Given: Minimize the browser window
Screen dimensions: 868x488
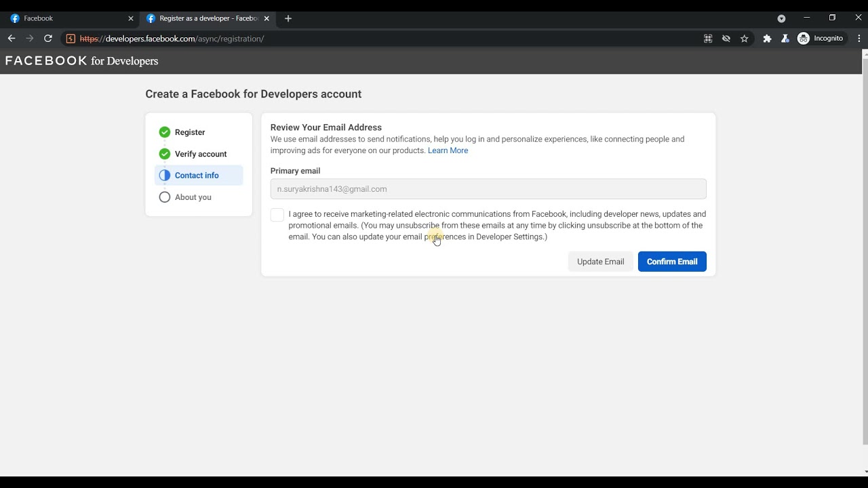Looking at the screenshot, I should click(x=806, y=18).
